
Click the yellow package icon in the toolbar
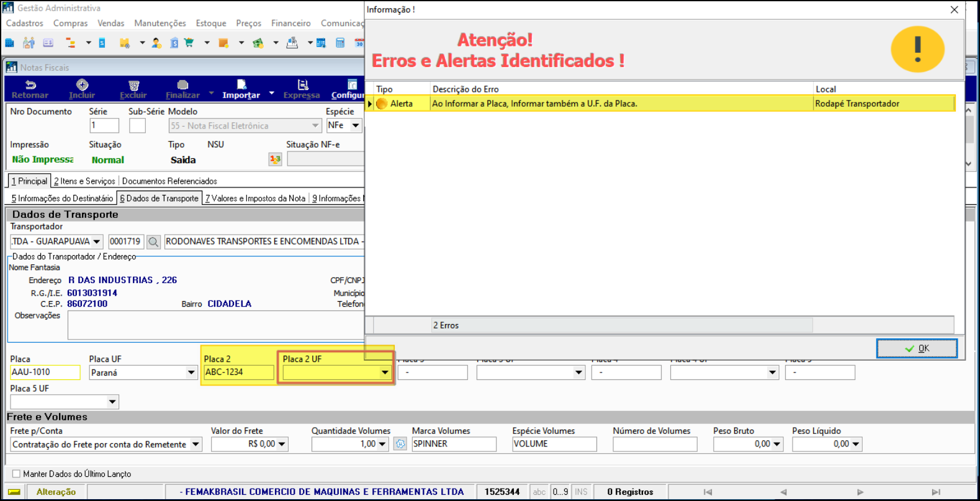125,43
